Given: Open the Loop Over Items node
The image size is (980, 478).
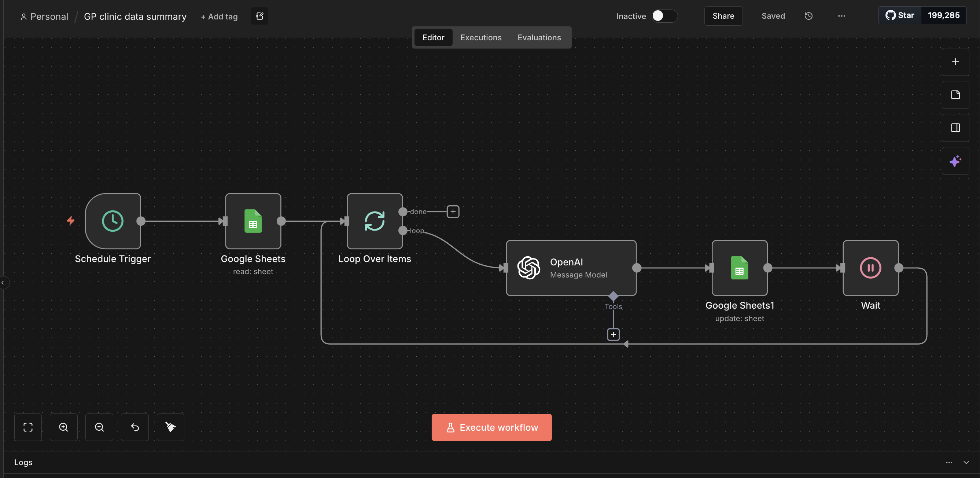Looking at the screenshot, I should point(375,221).
